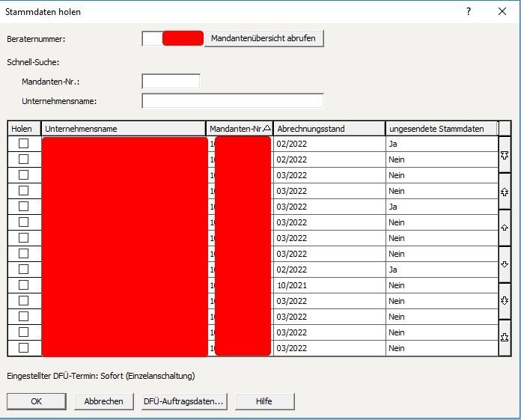Select 03/2022 cell in the last row
The height and width of the screenshot is (420, 521).
tap(329, 348)
